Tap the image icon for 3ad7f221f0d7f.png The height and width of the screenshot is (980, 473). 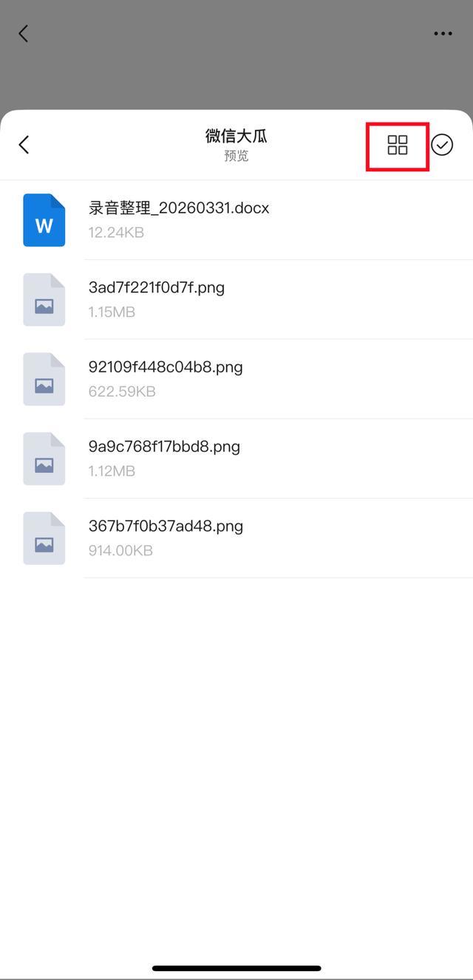click(x=44, y=300)
